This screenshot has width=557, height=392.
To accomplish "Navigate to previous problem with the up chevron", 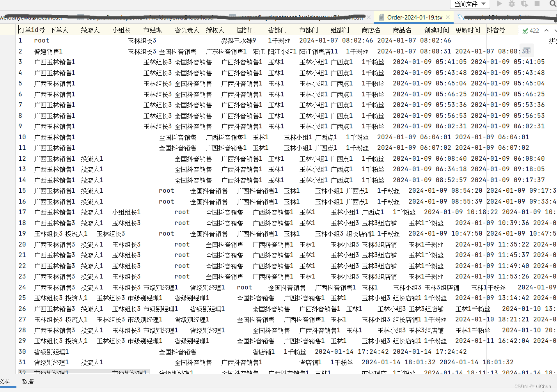I will (546, 30).
